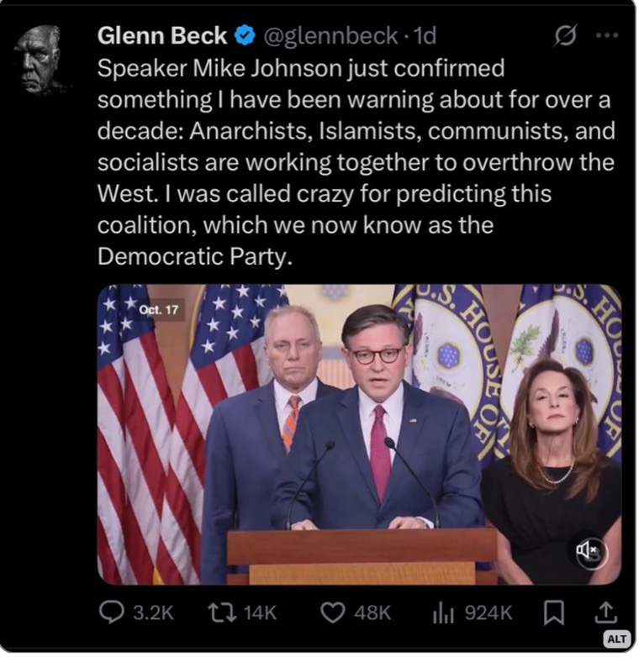Show the ALT image description badge
Image resolution: width=644 pixels, height=657 pixels.
(x=616, y=639)
